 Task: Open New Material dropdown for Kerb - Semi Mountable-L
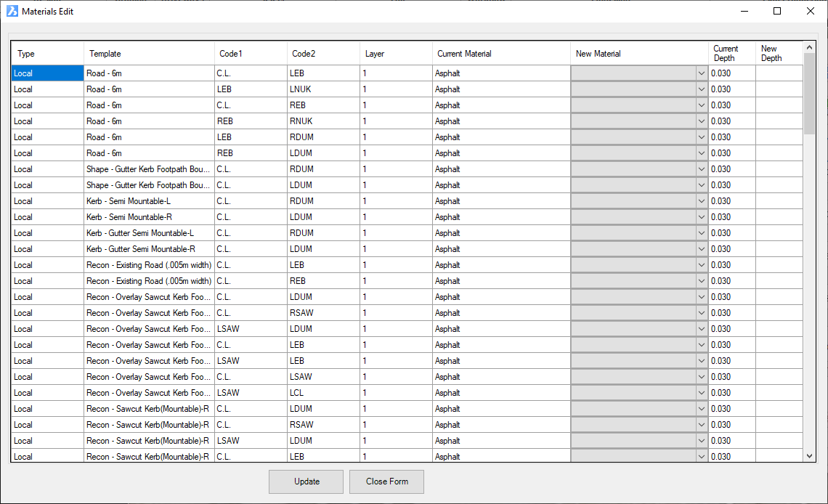(702, 201)
